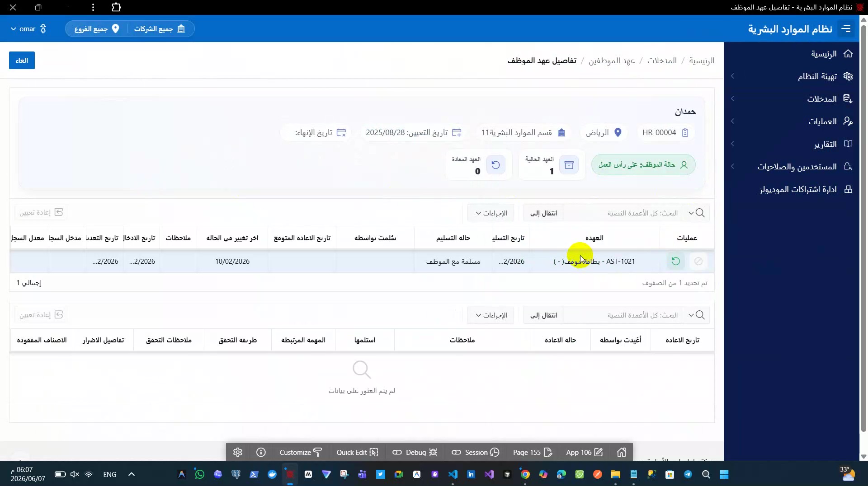868x486 pixels.
Task: Click the الغاء cancel button
Action: pyautogui.click(x=22, y=60)
